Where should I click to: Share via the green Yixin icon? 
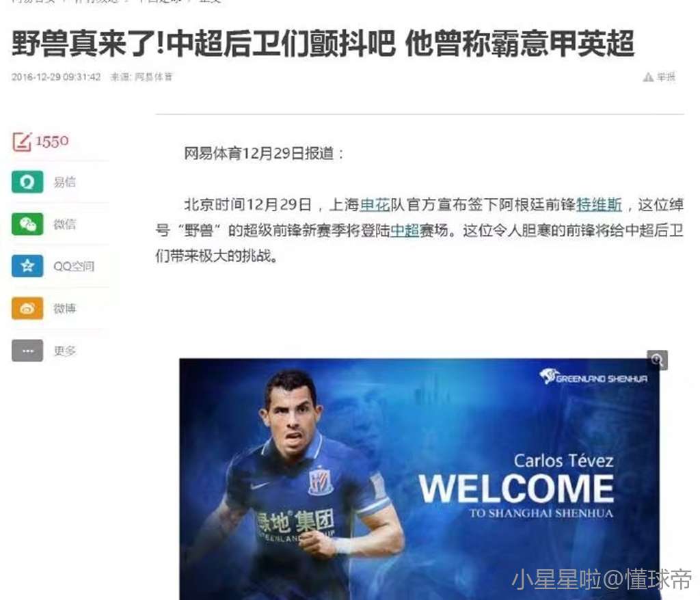(27, 182)
